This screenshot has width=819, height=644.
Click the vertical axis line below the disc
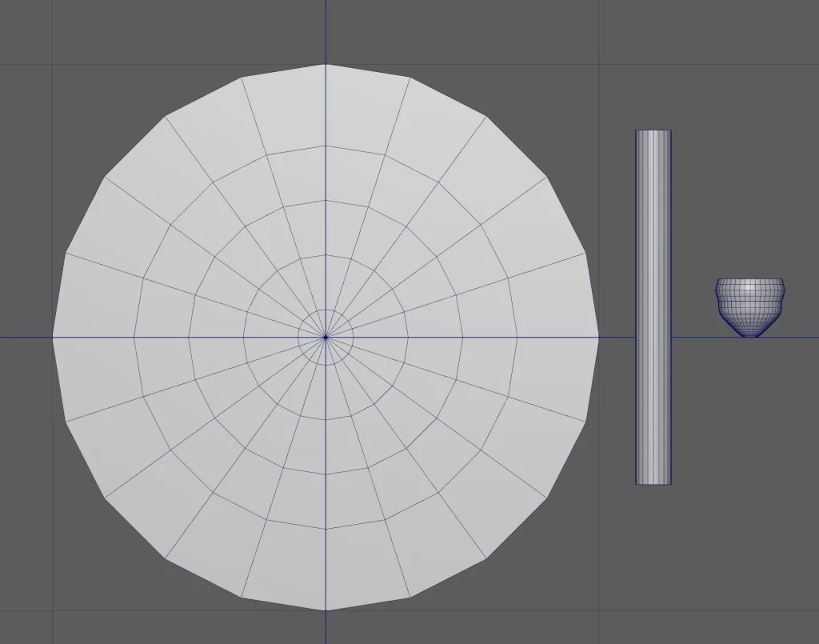point(326,628)
